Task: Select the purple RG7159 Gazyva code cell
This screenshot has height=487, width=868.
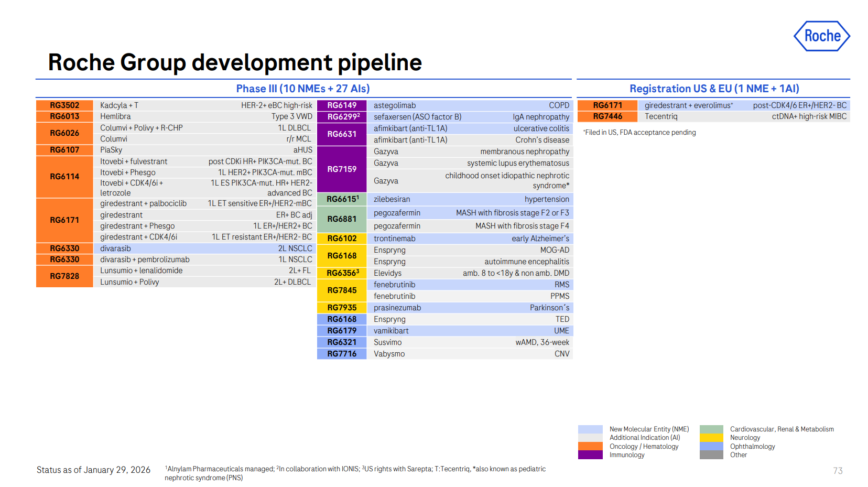Action: tap(342, 169)
